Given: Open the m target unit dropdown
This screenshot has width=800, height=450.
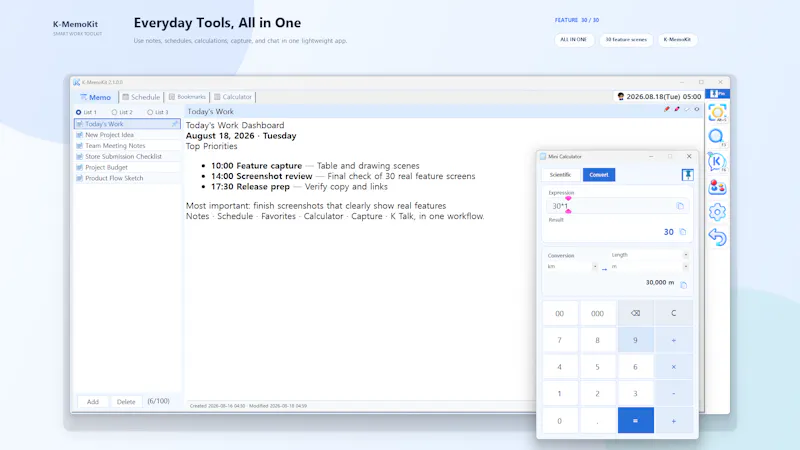Looking at the screenshot, I should pyautogui.click(x=649, y=266).
